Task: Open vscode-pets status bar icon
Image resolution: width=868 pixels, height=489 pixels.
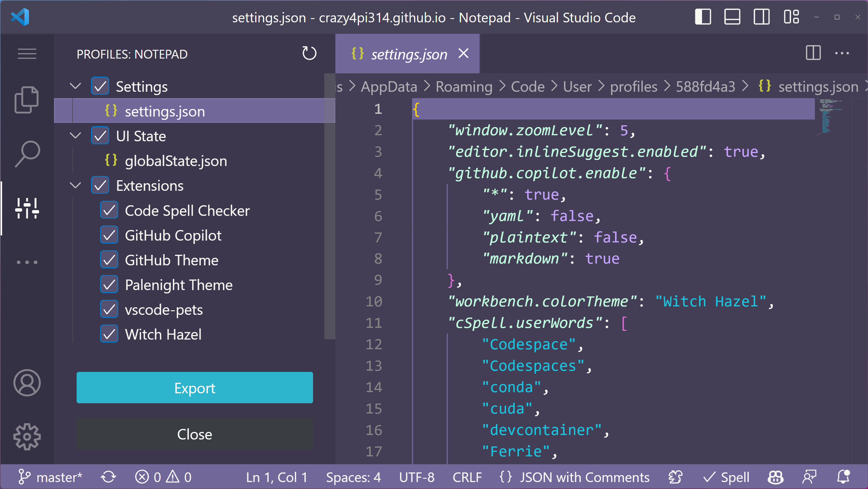Action: tap(675, 477)
